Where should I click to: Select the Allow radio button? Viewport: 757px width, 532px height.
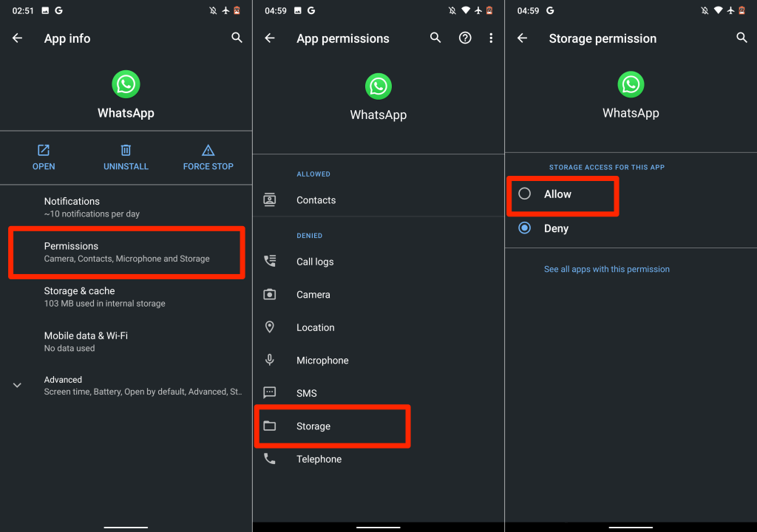coord(525,194)
